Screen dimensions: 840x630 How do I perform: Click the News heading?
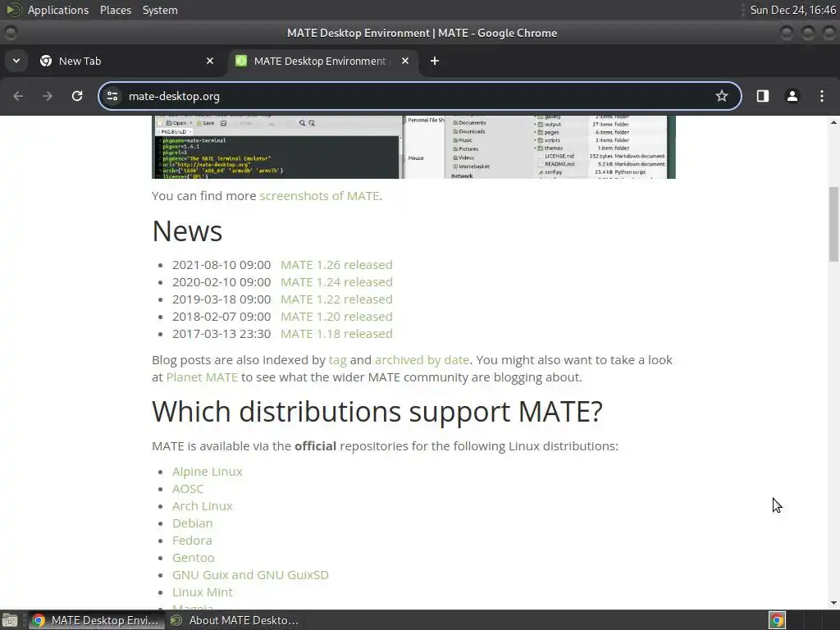(x=187, y=231)
